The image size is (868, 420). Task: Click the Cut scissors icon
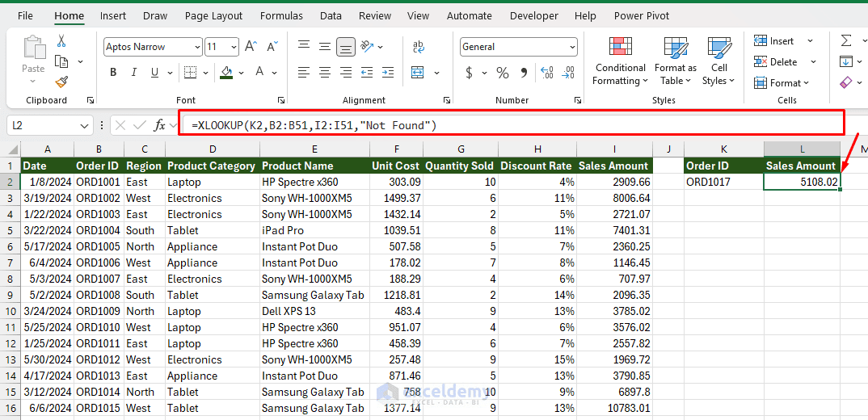(x=61, y=40)
